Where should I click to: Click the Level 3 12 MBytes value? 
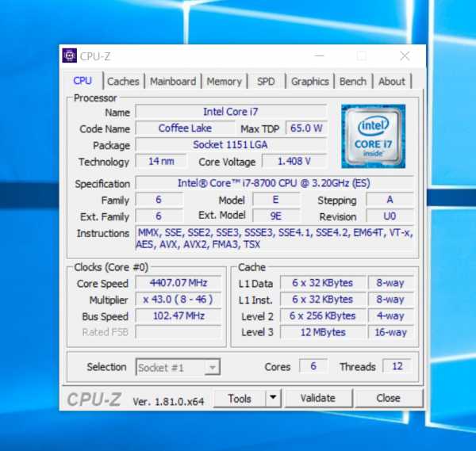point(323,332)
